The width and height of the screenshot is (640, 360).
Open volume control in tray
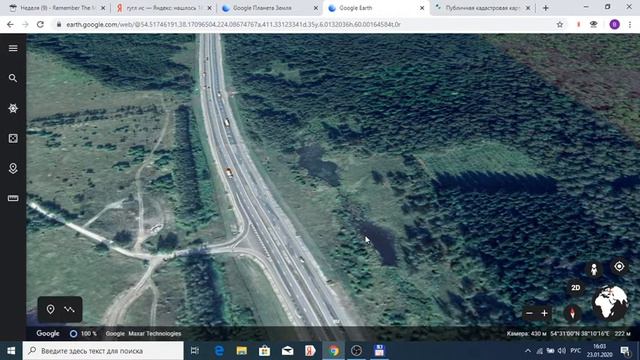562,351
